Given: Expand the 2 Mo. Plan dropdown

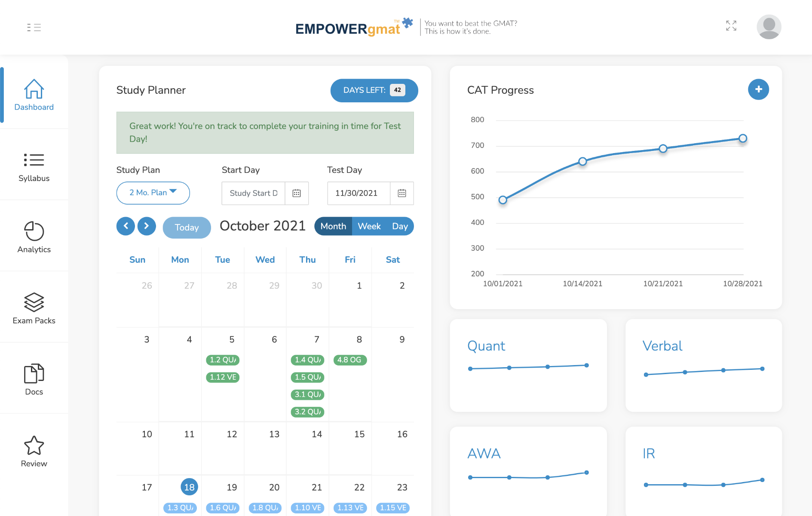Looking at the screenshot, I should [153, 193].
